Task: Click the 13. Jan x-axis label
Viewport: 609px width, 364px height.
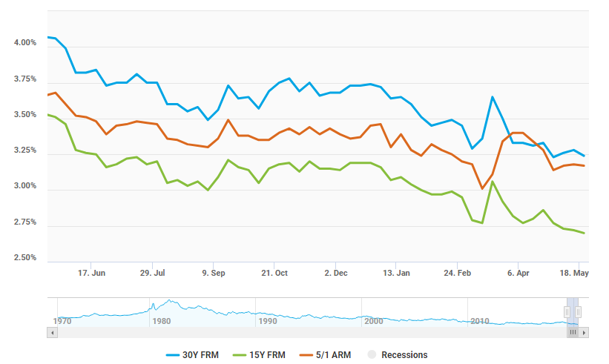Action: coord(396,273)
